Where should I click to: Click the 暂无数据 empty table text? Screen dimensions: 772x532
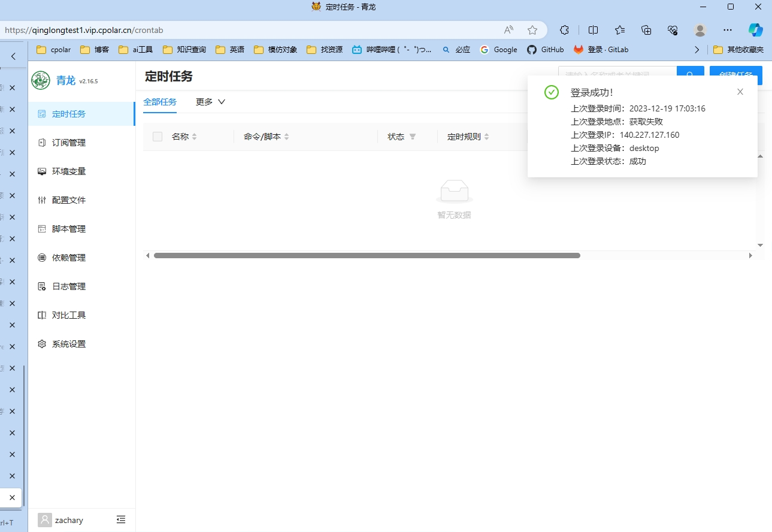click(x=454, y=215)
